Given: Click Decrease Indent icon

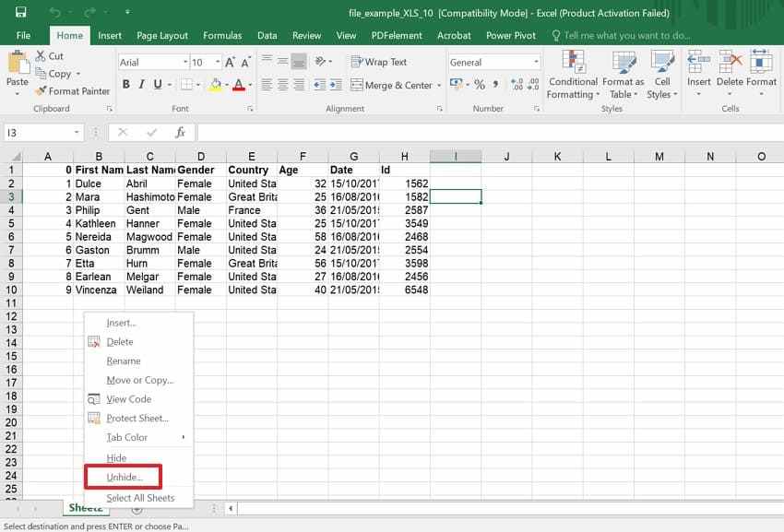Looking at the screenshot, I should [x=320, y=85].
